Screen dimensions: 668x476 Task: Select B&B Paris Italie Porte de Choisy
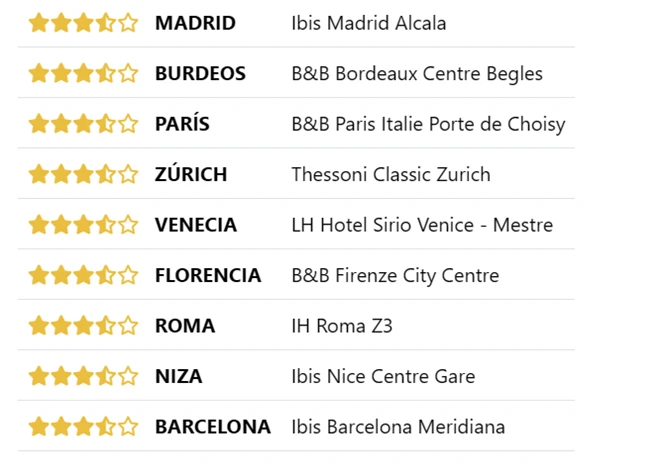[428, 124]
